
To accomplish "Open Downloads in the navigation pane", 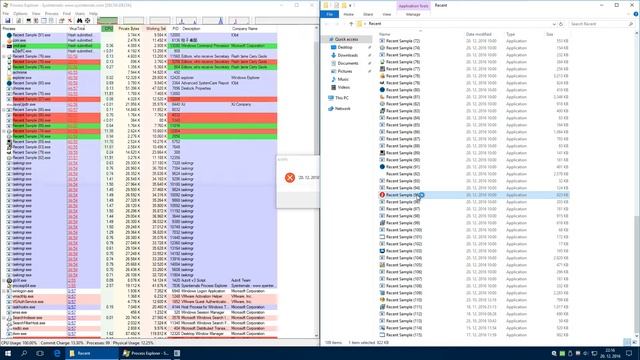I will click(x=347, y=55).
